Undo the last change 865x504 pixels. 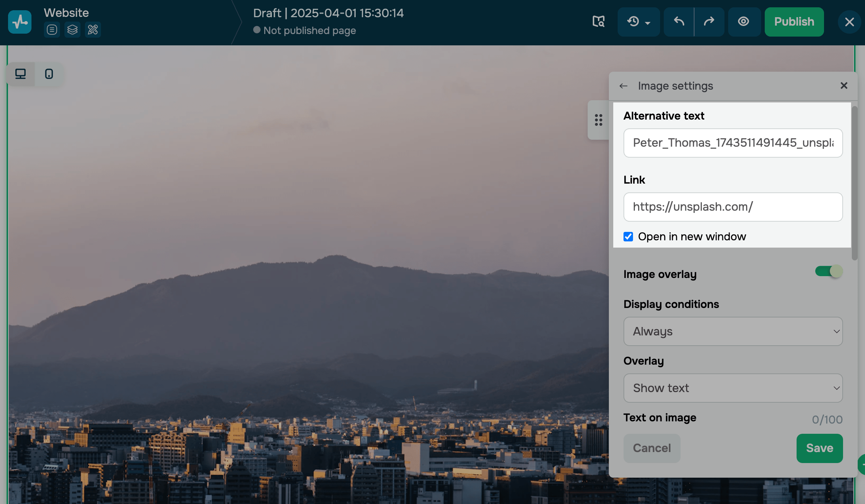pyautogui.click(x=679, y=22)
